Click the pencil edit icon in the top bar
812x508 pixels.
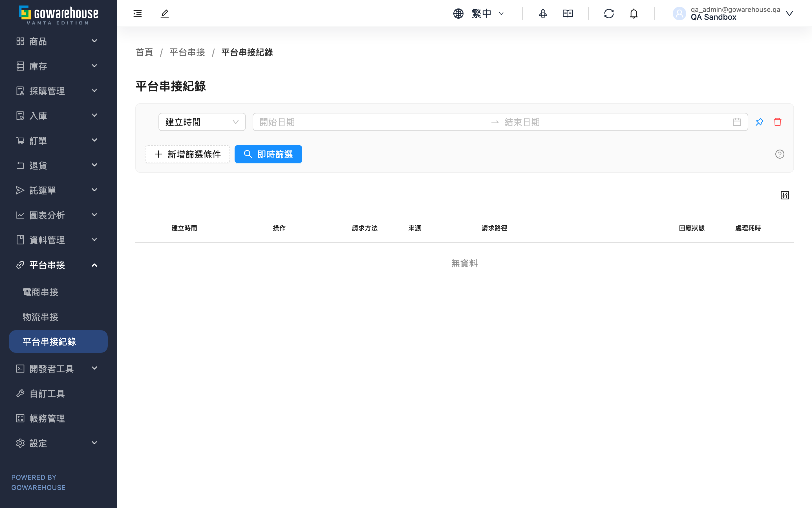tap(164, 14)
